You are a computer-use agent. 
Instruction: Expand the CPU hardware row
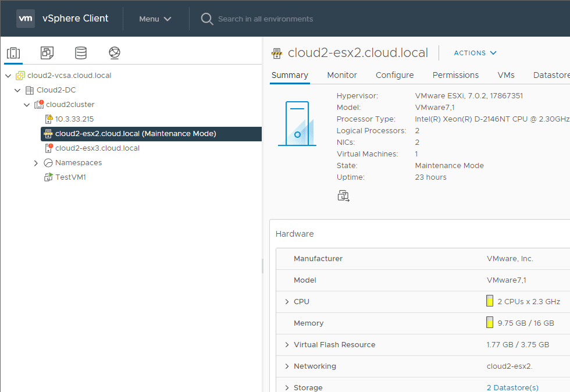pos(287,302)
